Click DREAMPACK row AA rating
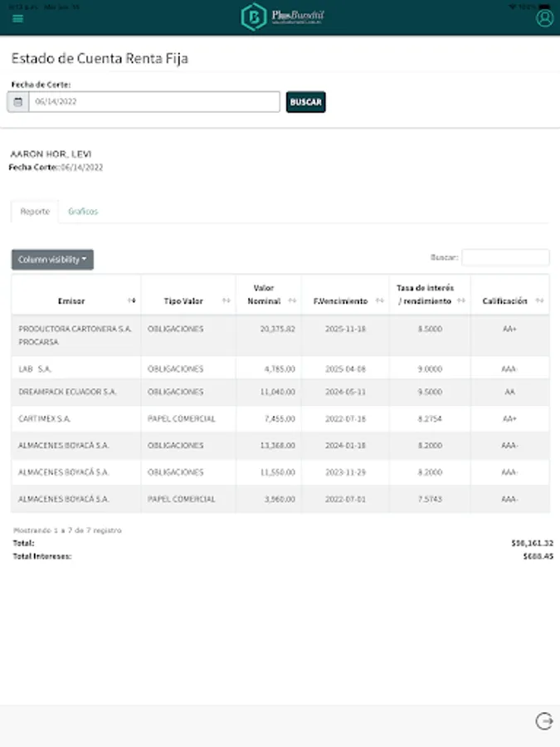This screenshot has width=560, height=747. (x=509, y=392)
